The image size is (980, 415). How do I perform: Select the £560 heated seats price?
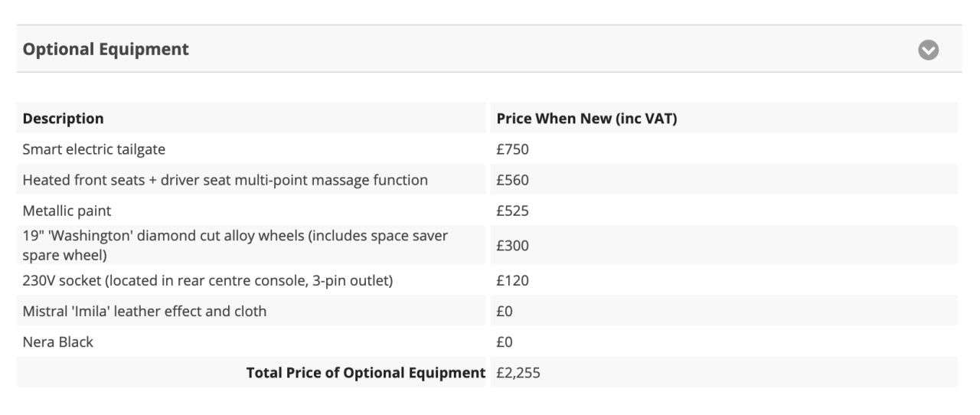click(x=512, y=180)
